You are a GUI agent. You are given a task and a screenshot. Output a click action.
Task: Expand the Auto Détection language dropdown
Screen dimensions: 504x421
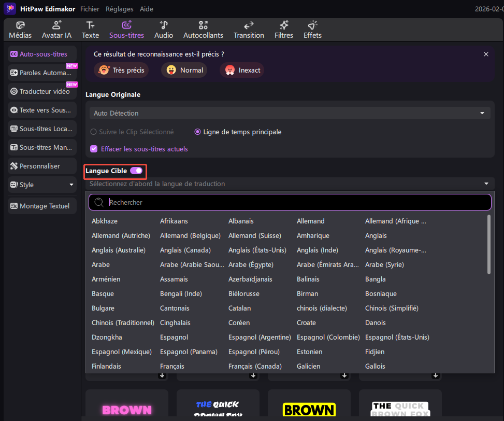click(482, 113)
